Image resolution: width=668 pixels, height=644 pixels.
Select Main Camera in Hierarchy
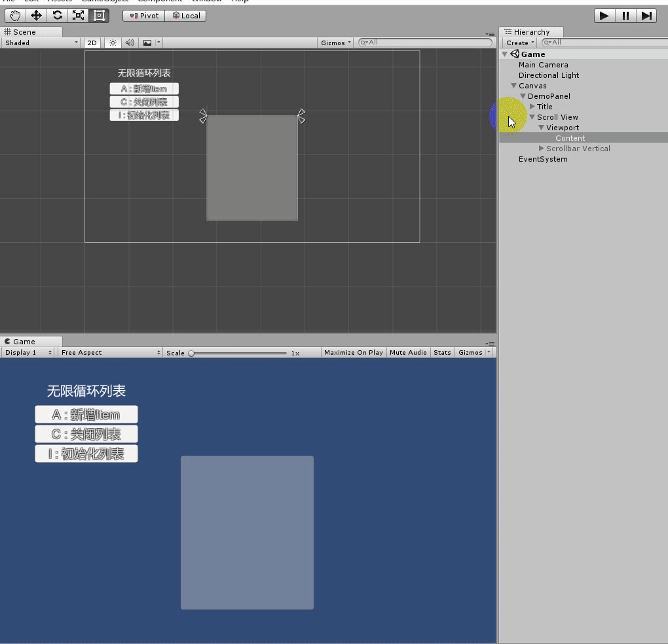pos(543,65)
